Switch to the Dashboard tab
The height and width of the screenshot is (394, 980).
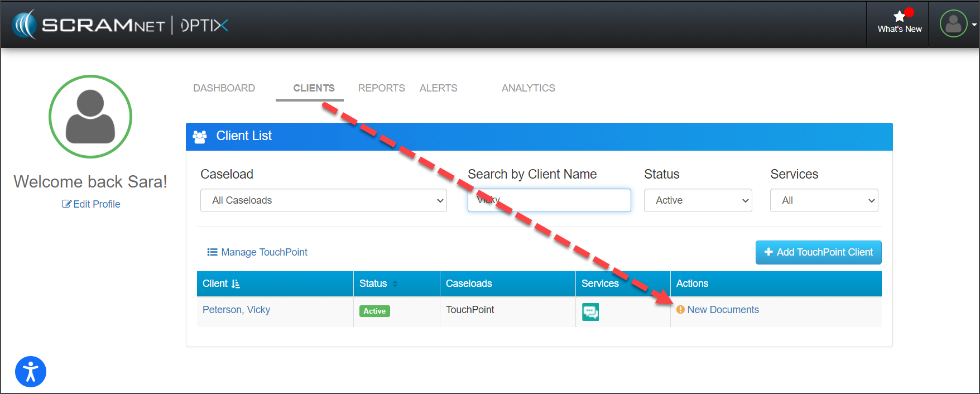(x=224, y=88)
